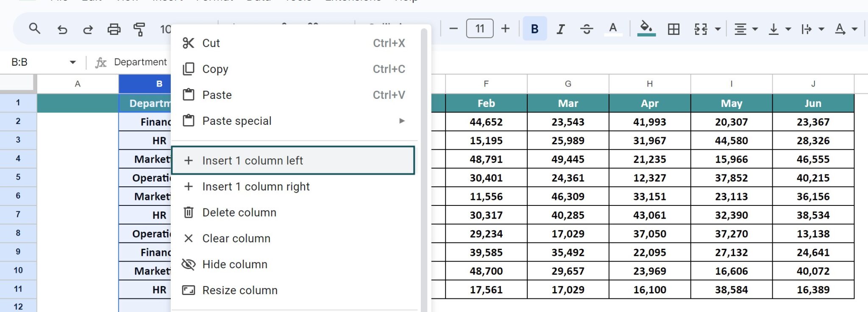Select column B header
The image size is (868, 312).
point(145,84)
